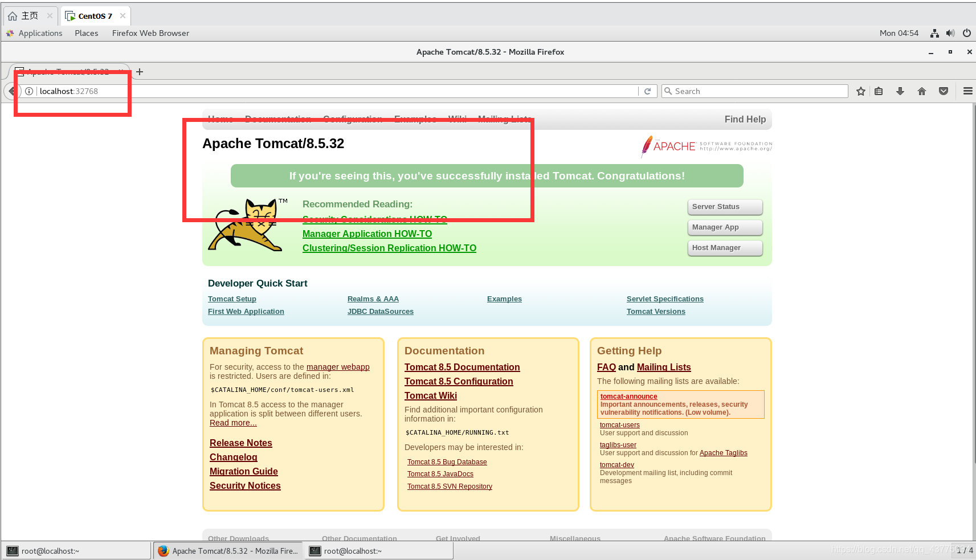The height and width of the screenshot is (560, 976).
Task: Open the Examples quick start link
Action: [x=504, y=299]
